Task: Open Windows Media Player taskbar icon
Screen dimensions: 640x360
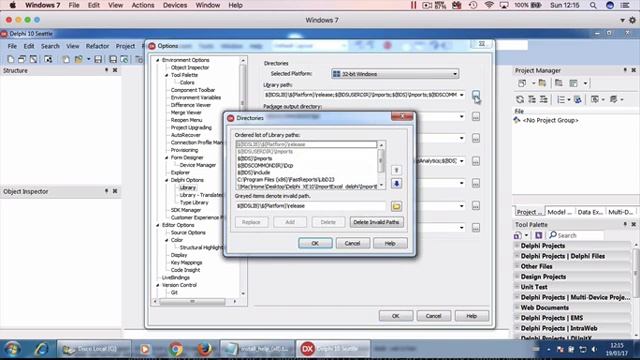Action: pos(144,349)
